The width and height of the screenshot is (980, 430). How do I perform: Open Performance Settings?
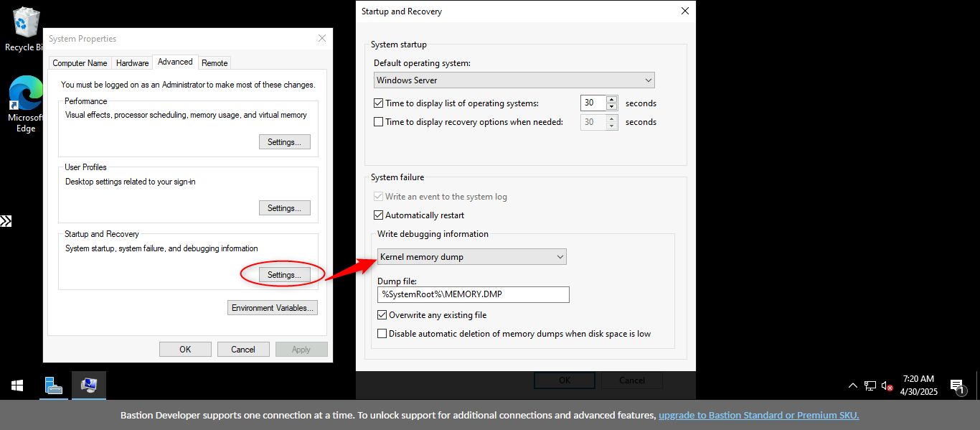point(285,142)
